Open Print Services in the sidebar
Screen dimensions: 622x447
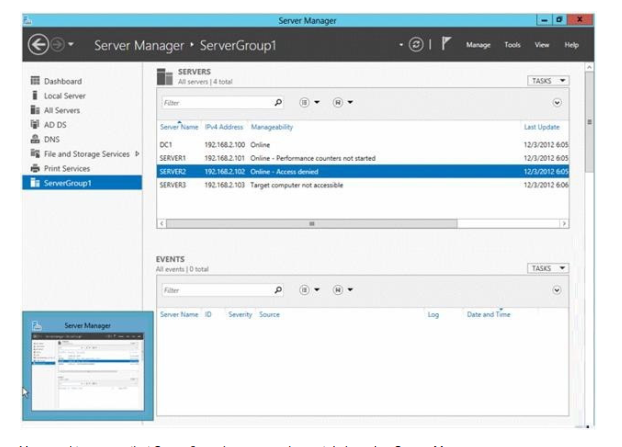[67, 169]
